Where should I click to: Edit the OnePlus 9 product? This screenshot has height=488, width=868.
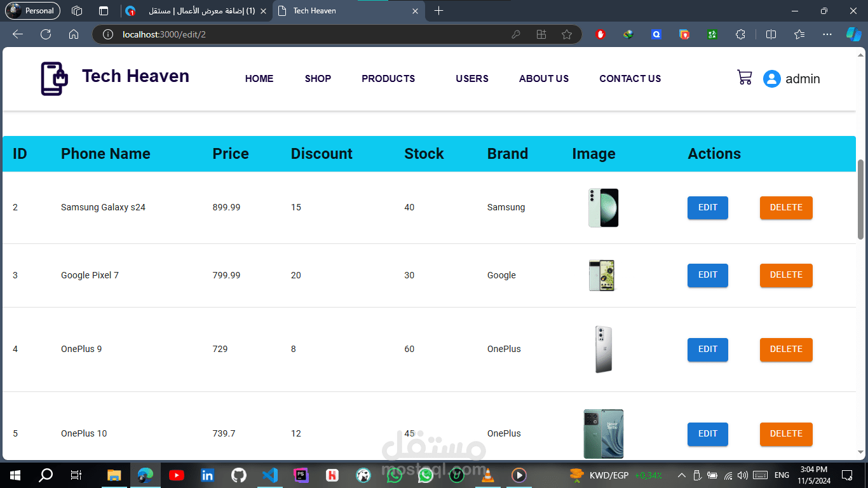(x=708, y=349)
